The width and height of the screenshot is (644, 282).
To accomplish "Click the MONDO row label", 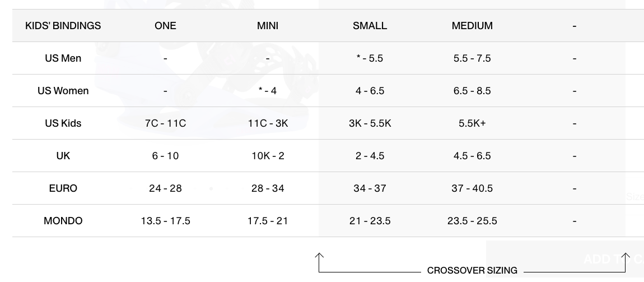I will coord(63,221).
